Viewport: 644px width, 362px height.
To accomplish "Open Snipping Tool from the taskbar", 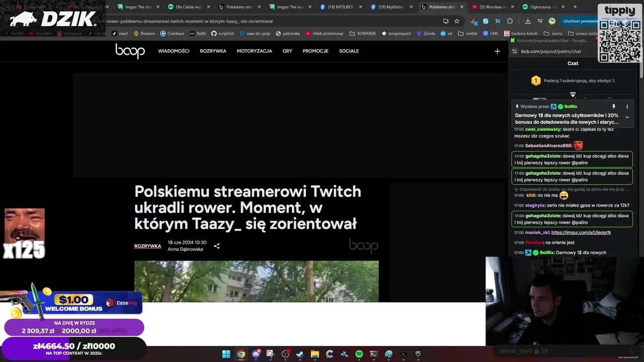I will (x=270, y=354).
